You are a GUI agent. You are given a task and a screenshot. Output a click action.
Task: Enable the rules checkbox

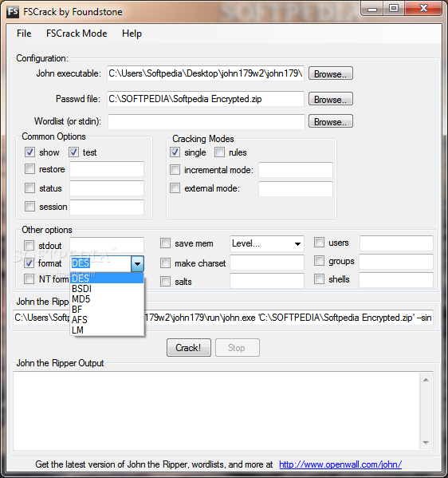point(219,152)
